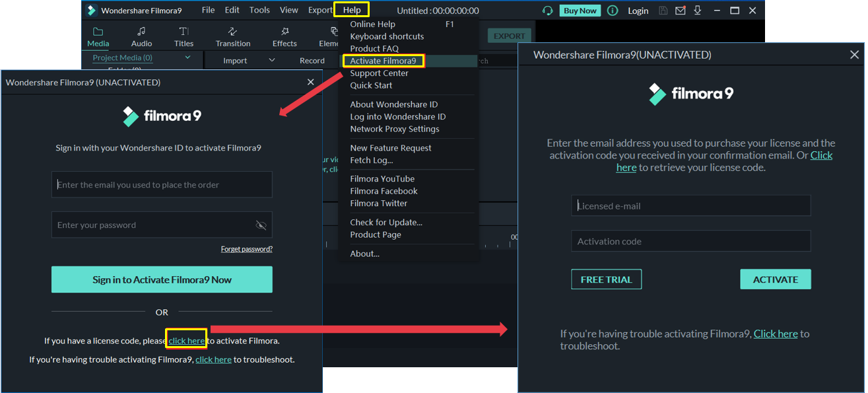Select About... menu entry
868x393 pixels.
click(364, 254)
